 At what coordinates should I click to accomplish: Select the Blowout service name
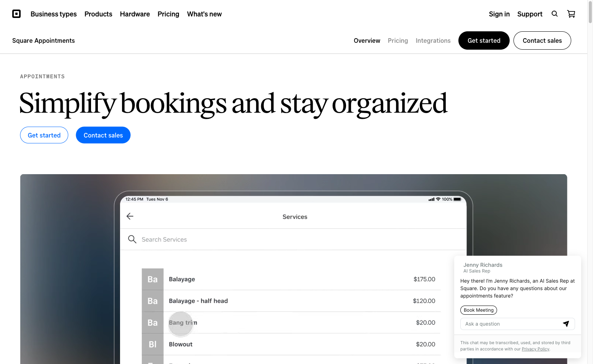[181, 345]
